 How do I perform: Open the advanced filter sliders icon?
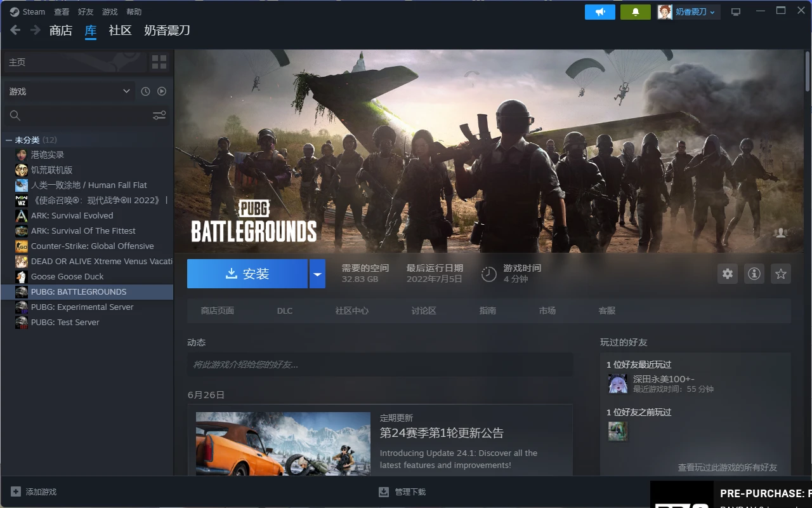(159, 115)
